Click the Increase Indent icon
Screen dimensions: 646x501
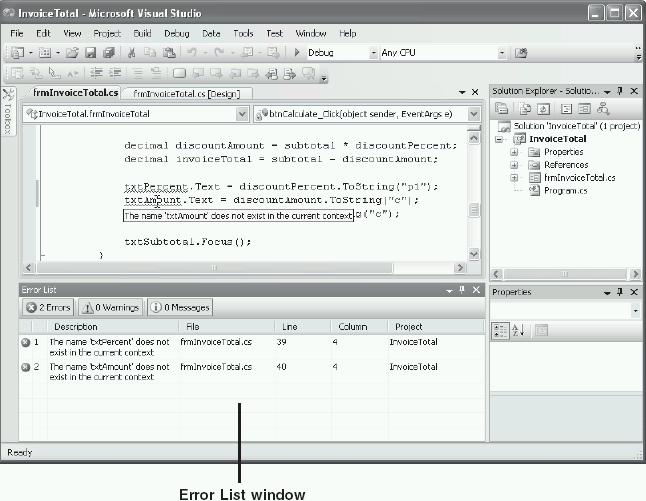115,73
